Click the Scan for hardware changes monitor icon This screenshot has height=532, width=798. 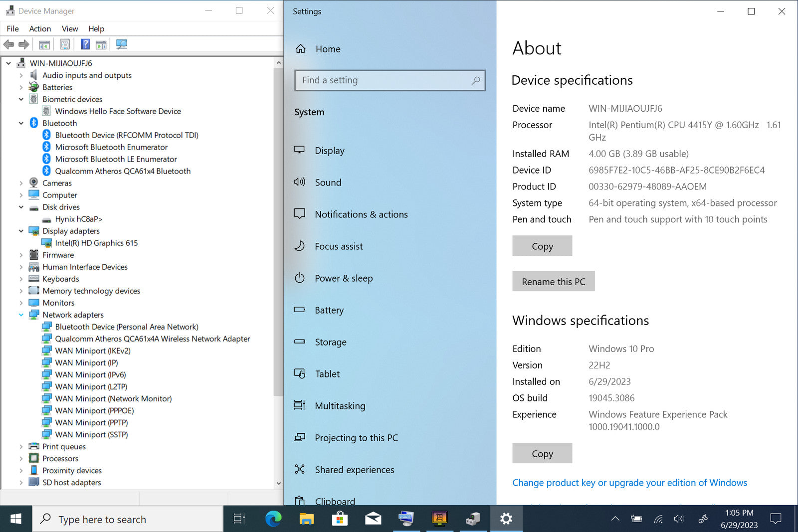(122, 44)
